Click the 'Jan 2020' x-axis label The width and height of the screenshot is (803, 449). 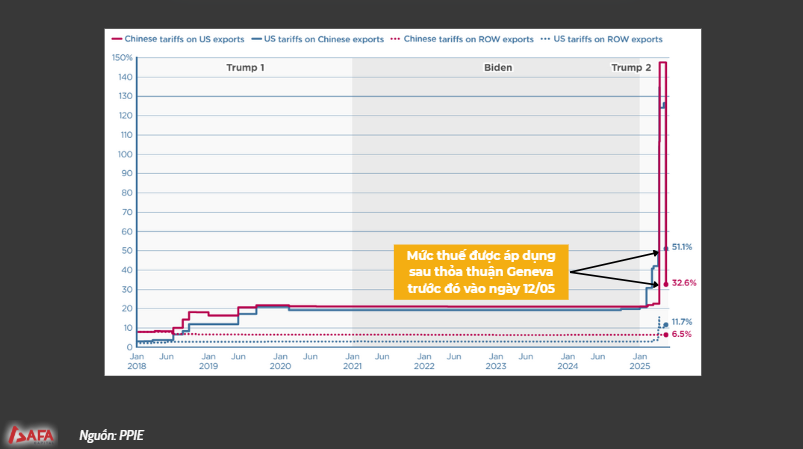pos(280,361)
